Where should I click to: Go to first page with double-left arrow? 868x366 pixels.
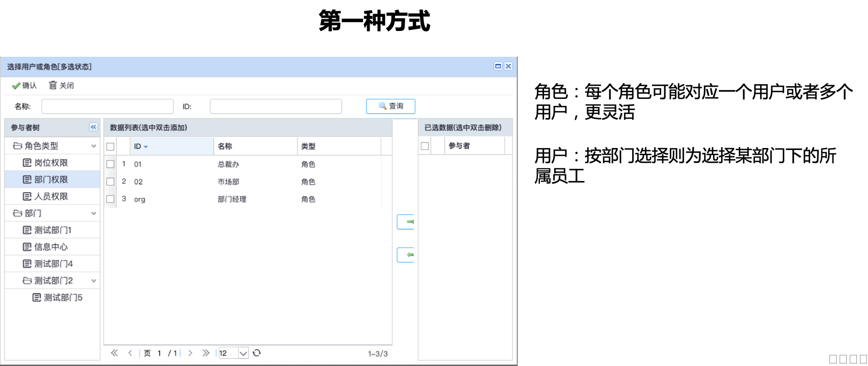(x=114, y=353)
